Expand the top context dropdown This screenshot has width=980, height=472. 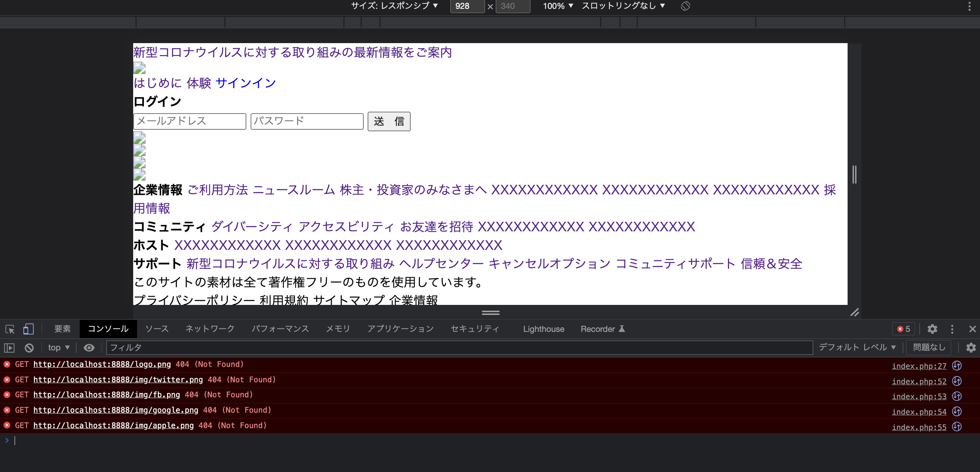pos(59,348)
